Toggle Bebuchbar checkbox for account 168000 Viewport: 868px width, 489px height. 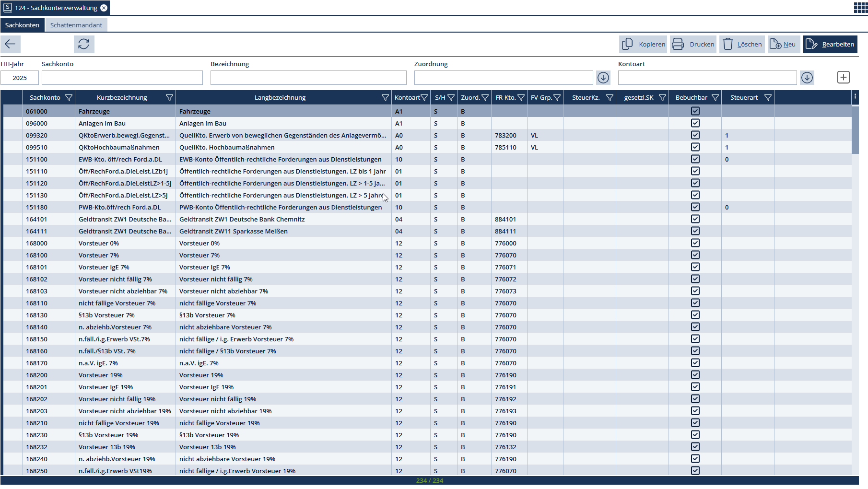[x=695, y=243]
